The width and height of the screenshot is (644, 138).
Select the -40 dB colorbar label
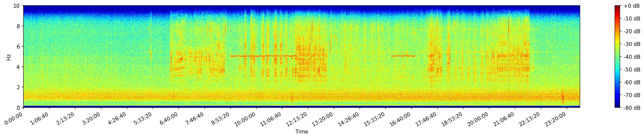tap(632, 57)
